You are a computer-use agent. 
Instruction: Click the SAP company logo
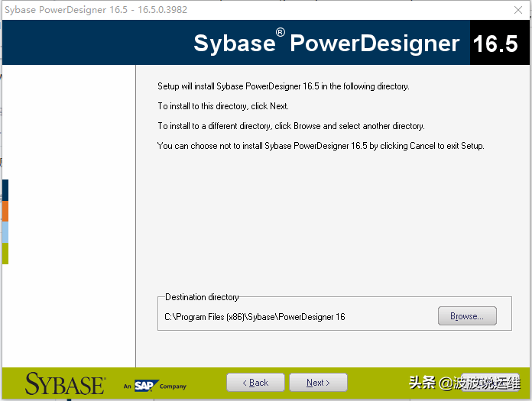pos(147,386)
